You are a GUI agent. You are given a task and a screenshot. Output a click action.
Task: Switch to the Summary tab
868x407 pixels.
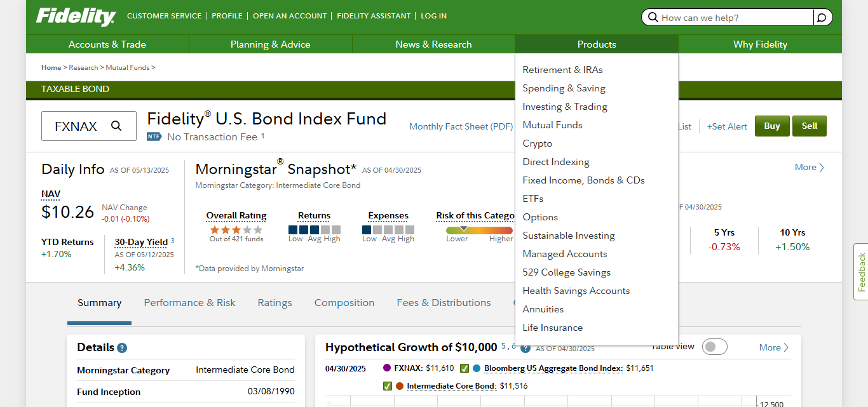[99, 303]
